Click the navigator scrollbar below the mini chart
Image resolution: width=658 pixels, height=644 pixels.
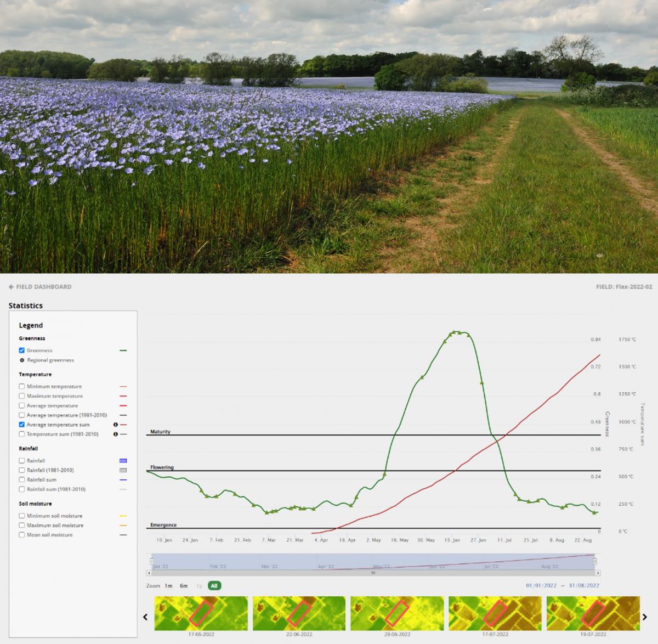click(x=373, y=573)
